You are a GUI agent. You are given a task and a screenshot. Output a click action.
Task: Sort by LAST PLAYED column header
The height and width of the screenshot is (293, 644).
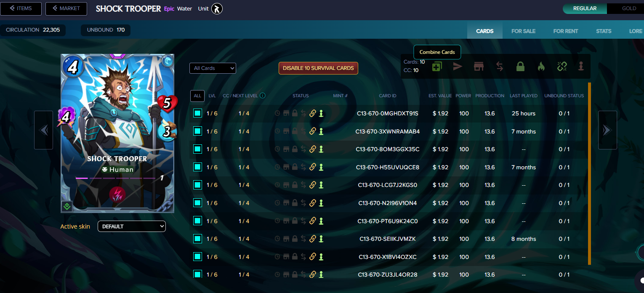(524, 96)
